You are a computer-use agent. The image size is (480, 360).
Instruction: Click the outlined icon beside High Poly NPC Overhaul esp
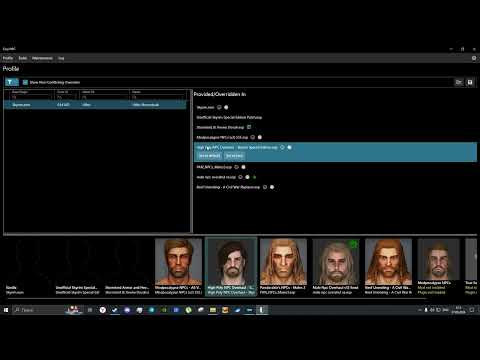click(x=282, y=147)
